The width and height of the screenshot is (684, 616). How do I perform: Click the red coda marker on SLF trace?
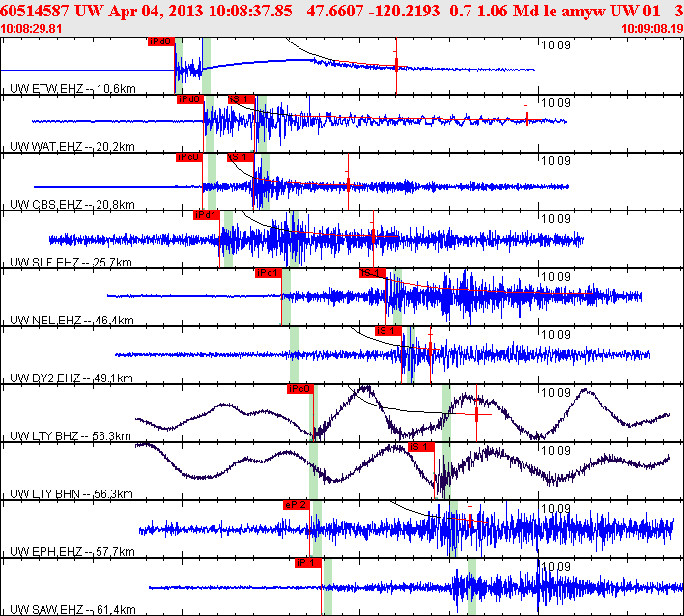coord(373,237)
